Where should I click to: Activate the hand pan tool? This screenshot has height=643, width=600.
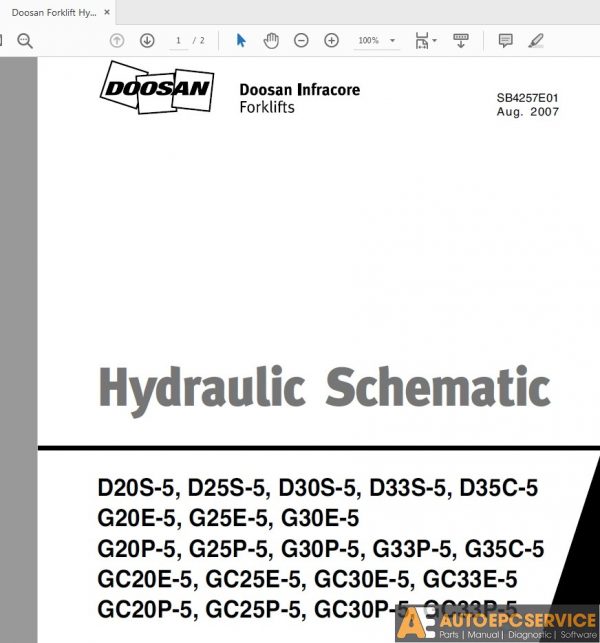[271, 41]
